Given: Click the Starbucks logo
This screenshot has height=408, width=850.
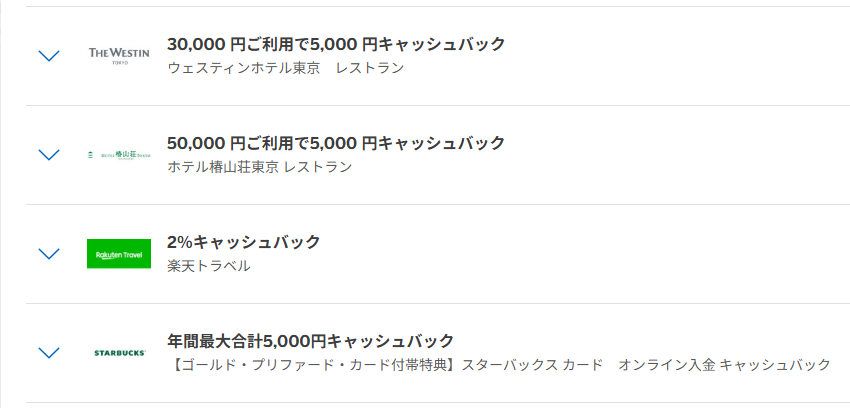Looking at the screenshot, I should 119,353.
